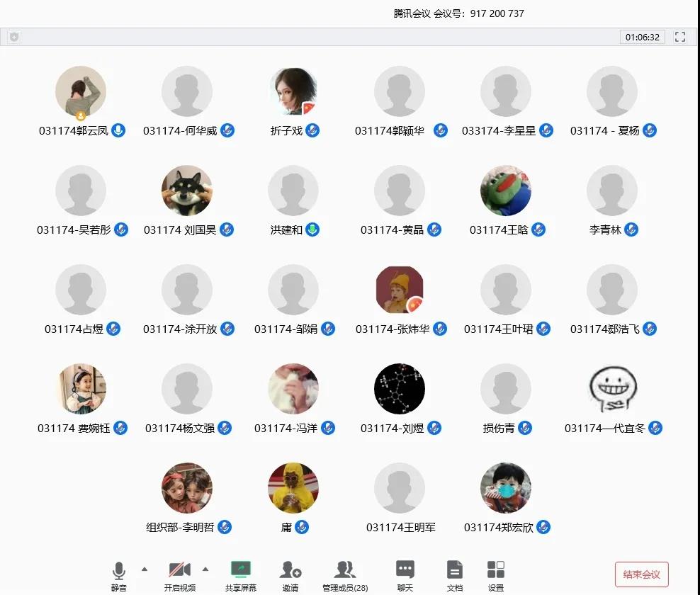This screenshot has width=700, height=595.
Task: Select 折子戏's avatar thumbnail
Action: (293, 91)
